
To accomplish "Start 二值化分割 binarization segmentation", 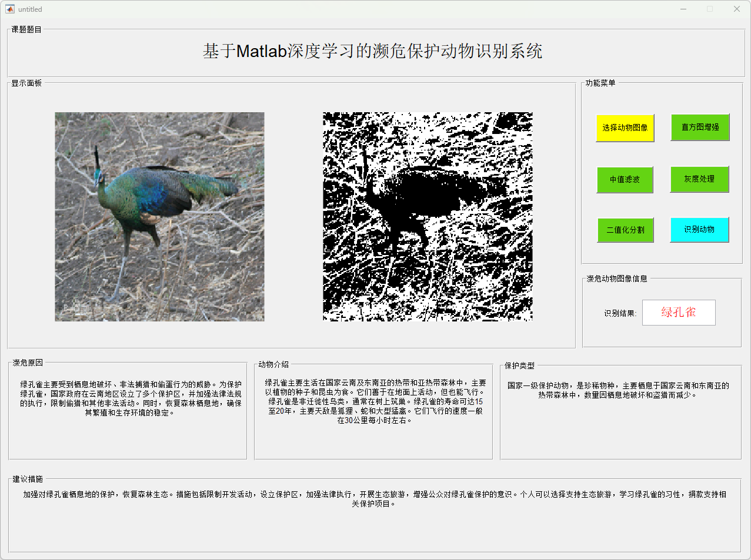I will [625, 230].
